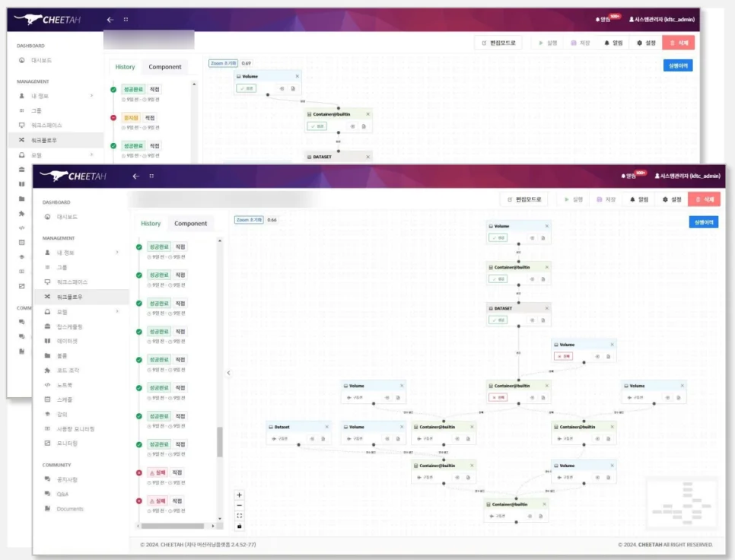The height and width of the screenshot is (560, 735).
Task: Click the fullscreen icon beside the back arrow
Action: [151, 177]
